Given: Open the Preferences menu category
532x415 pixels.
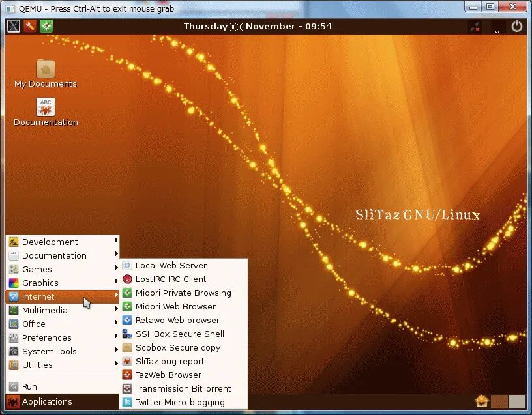Looking at the screenshot, I should [x=63, y=337].
